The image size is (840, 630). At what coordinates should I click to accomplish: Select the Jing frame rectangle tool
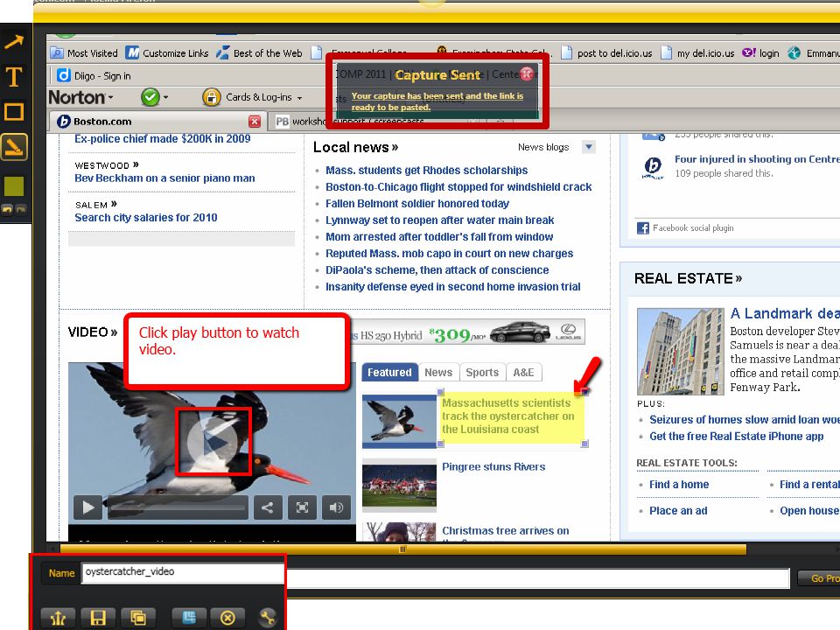tap(14, 112)
